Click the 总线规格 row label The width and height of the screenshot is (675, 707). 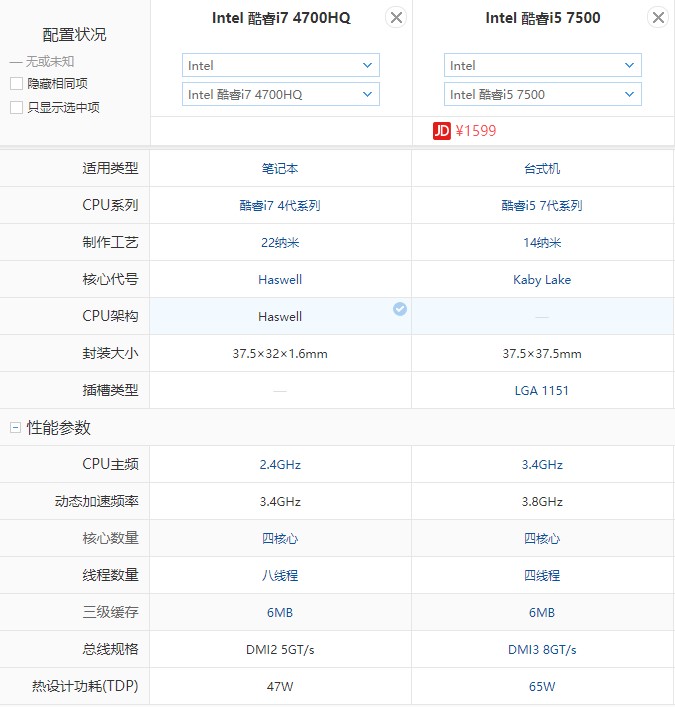tap(110, 649)
